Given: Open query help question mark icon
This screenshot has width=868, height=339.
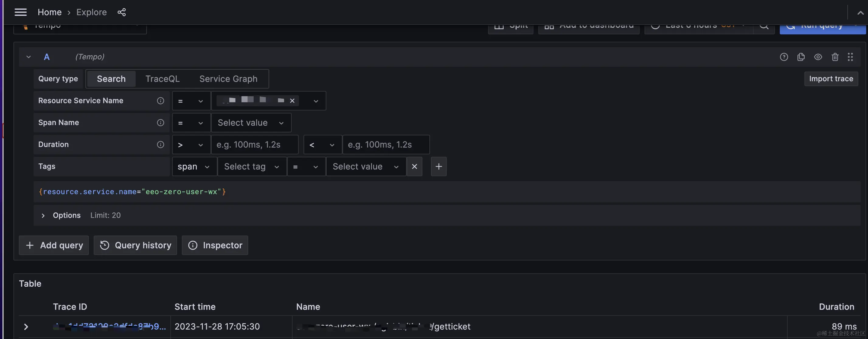Looking at the screenshot, I should pyautogui.click(x=784, y=57).
